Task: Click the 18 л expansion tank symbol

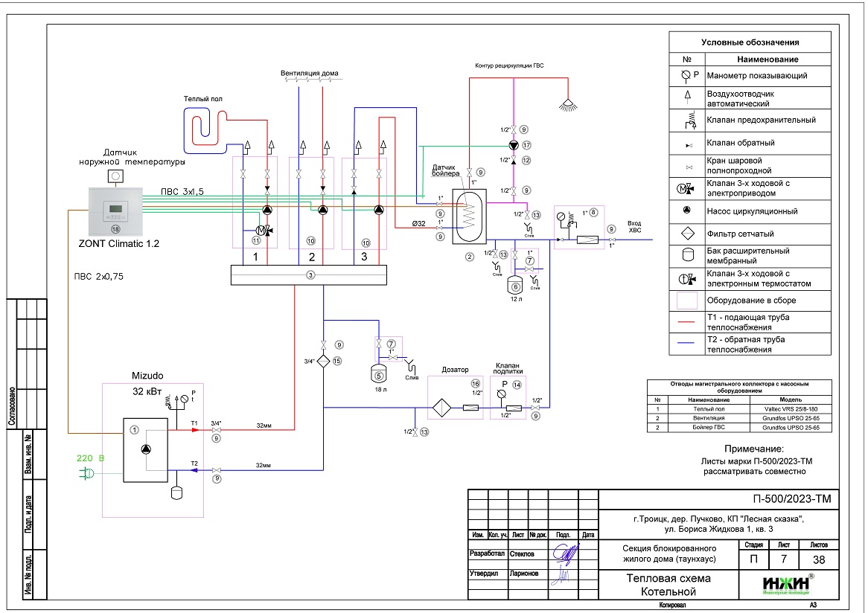Action: click(x=379, y=368)
